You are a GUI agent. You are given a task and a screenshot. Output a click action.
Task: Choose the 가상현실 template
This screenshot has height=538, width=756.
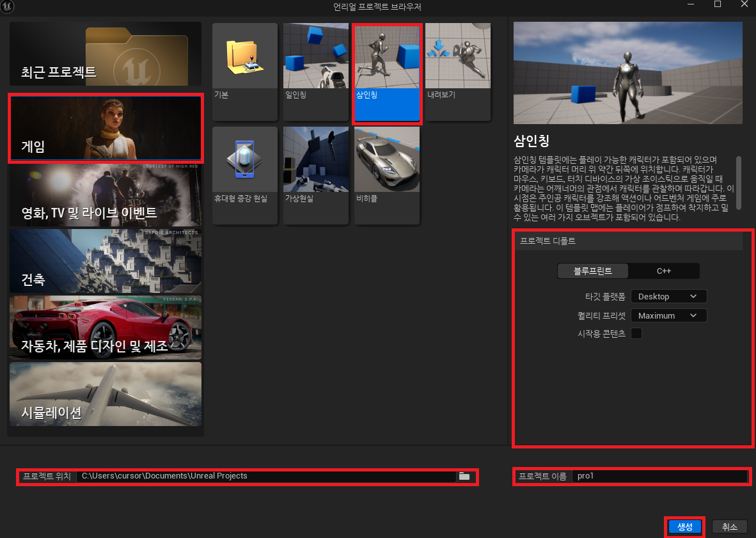click(316, 175)
